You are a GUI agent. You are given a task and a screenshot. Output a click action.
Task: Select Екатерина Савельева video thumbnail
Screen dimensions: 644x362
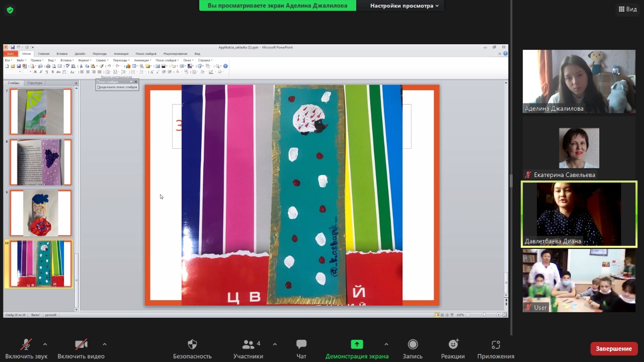point(579,148)
